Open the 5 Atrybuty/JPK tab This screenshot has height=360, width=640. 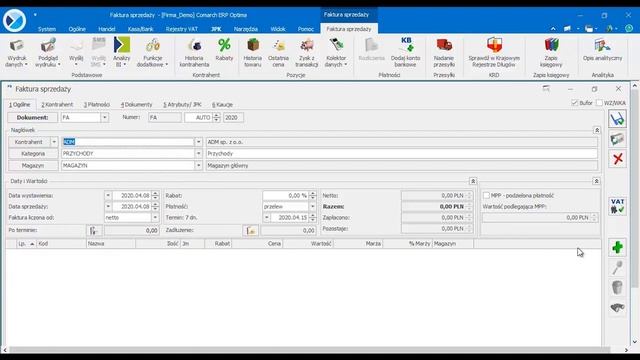[182, 105]
